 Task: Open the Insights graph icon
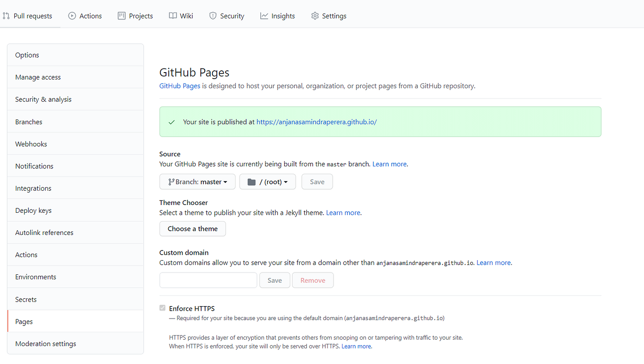pos(264,15)
